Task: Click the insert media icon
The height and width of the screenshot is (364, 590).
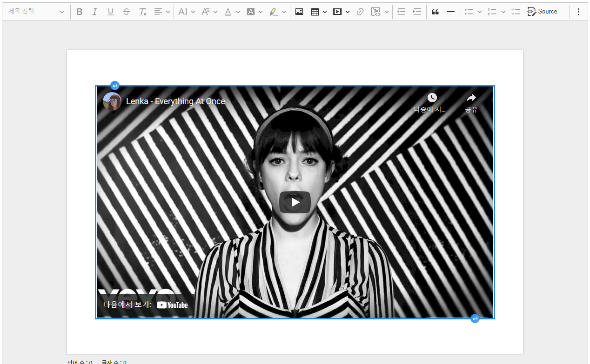Action: point(337,12)
